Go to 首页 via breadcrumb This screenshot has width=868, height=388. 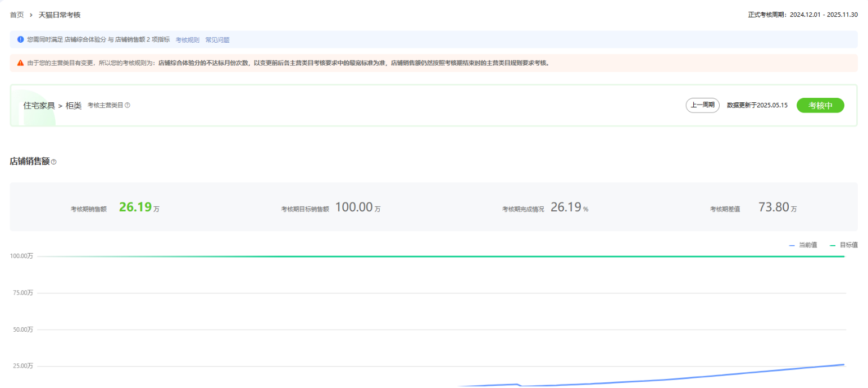tap(17, 15)
